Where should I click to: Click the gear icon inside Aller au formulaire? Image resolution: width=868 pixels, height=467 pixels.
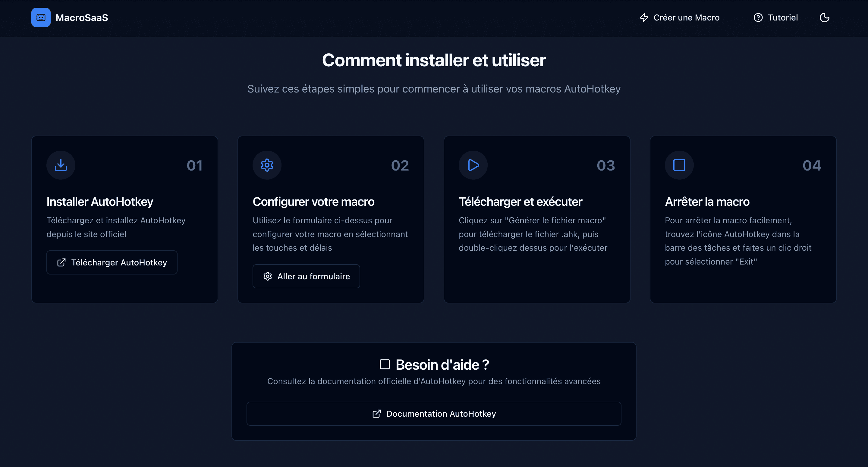coord(268,276)
